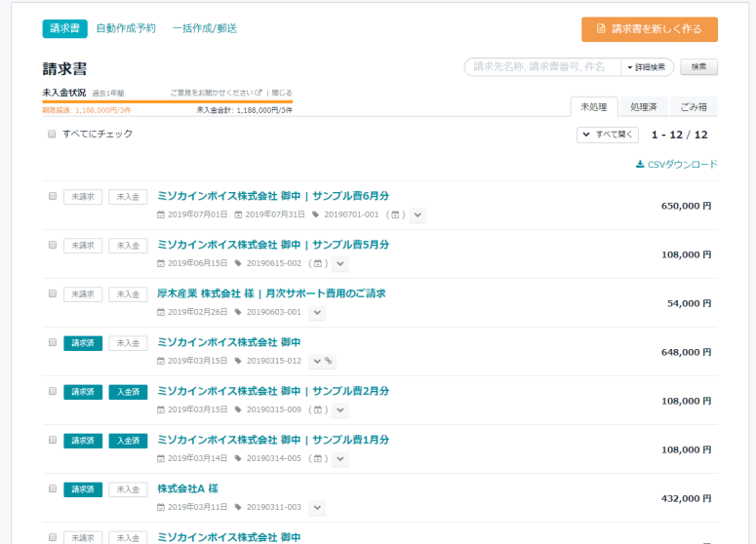Click the calendar icon in parentheses for 20190615-002
This screenshot has height=544, width=756.
click(x=317, y=263)
